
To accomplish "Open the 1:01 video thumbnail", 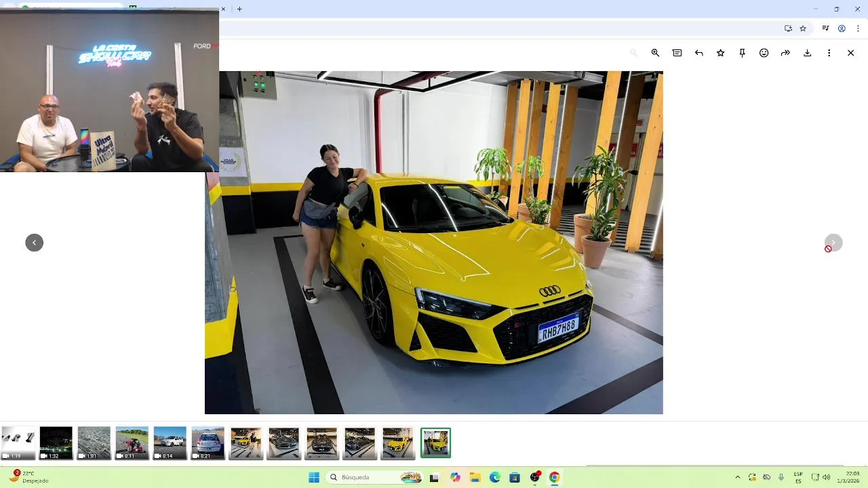I will [x=94, y=443].
